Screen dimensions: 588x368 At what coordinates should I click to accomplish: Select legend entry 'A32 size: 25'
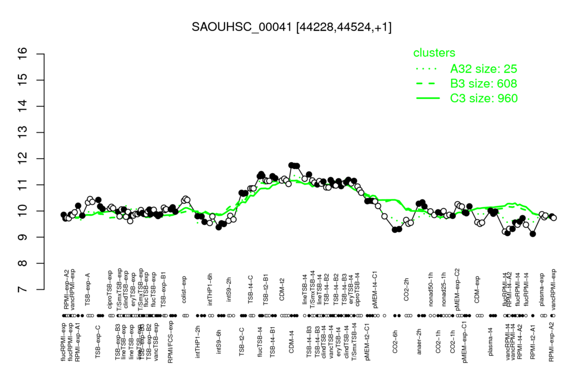coord(483,69)
